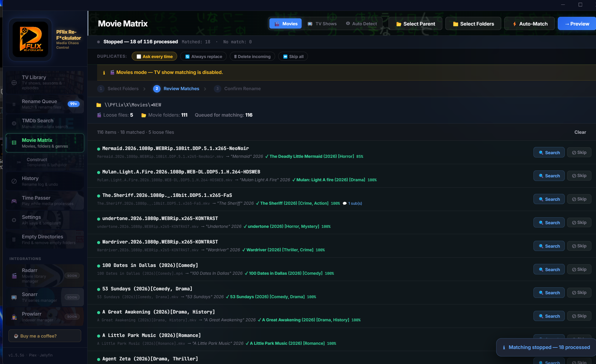The image size is (596, 364).
Task: Open the 1 sub(s) link
Action: pyautogui.click(x=355, y=203)
